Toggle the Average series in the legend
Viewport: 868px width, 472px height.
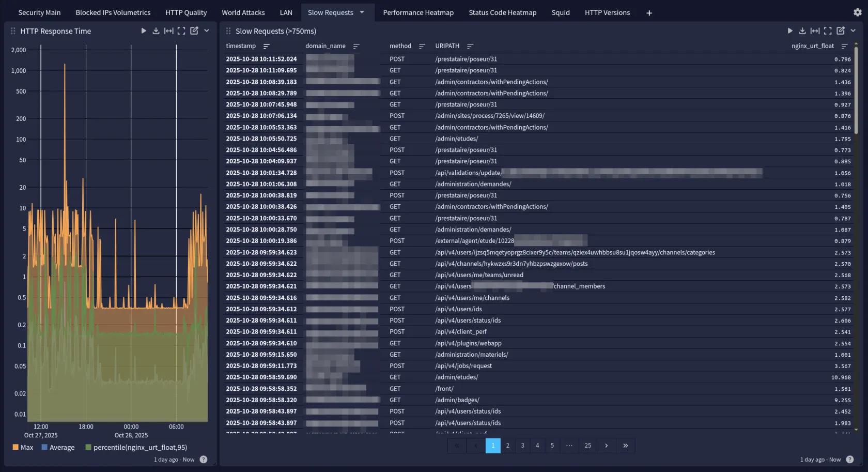coord(58,448)
